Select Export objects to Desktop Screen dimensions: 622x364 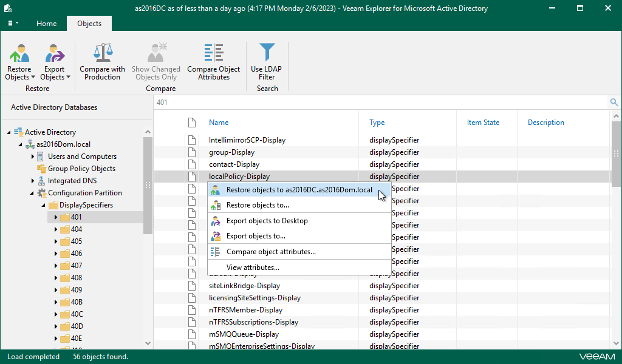(267, 221)
